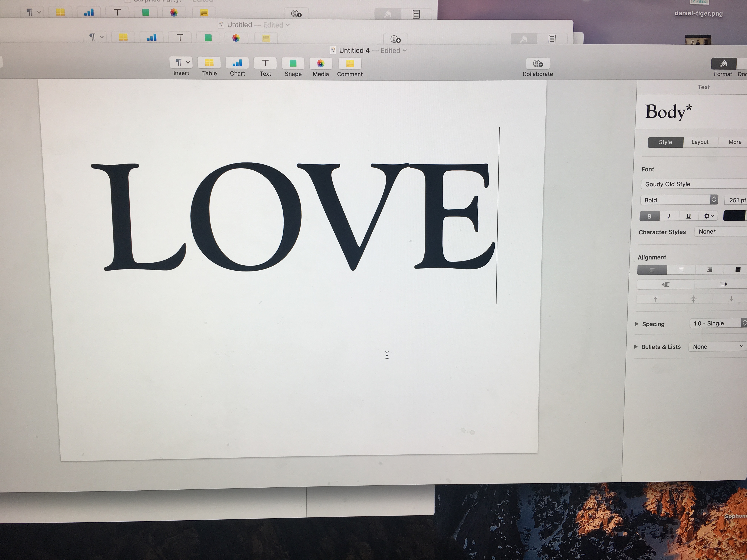Screen dimensions: 747x560
Task: Click the Table toolbar icon
Action: point(209,63)
